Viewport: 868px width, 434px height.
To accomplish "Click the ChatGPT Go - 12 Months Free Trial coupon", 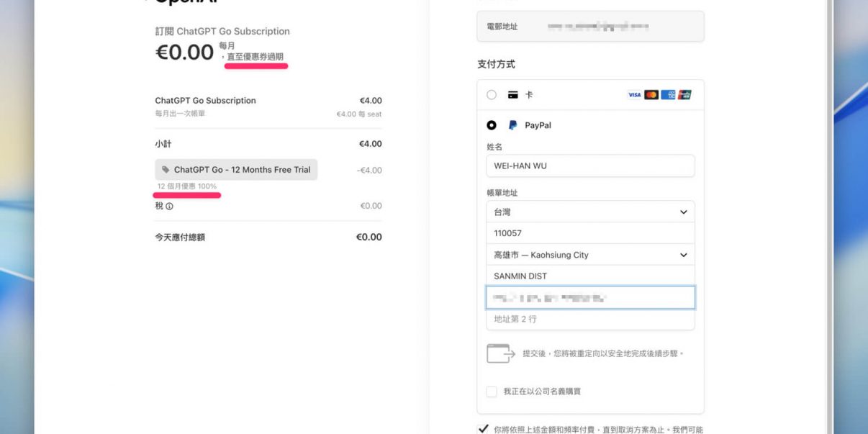I will coord(236,170).
